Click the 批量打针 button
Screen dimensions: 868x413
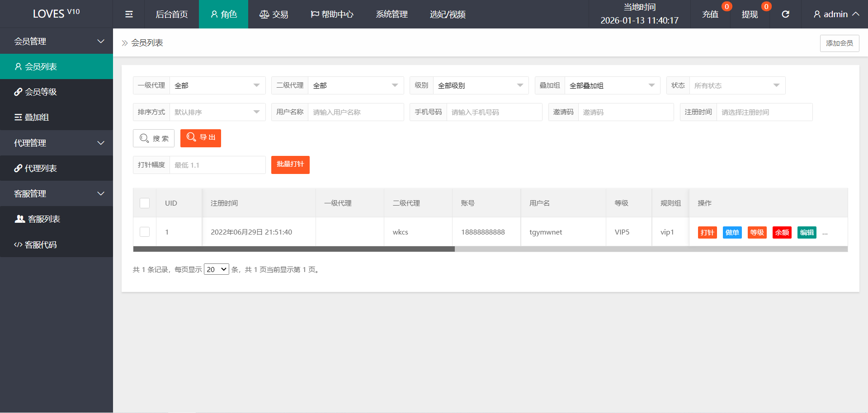point(290,164)
